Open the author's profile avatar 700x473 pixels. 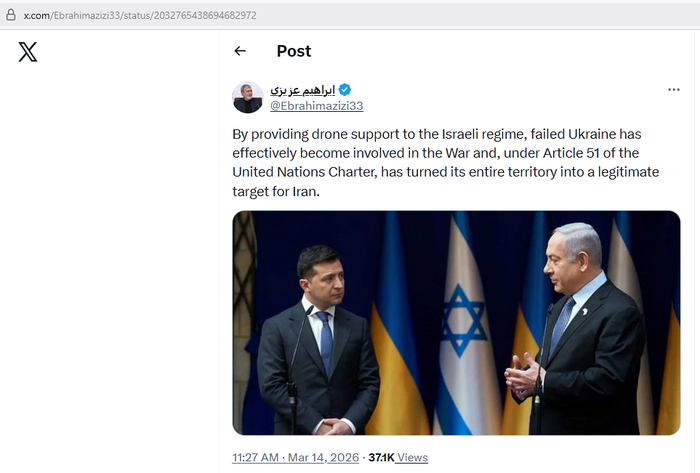[x=248, y=97]
